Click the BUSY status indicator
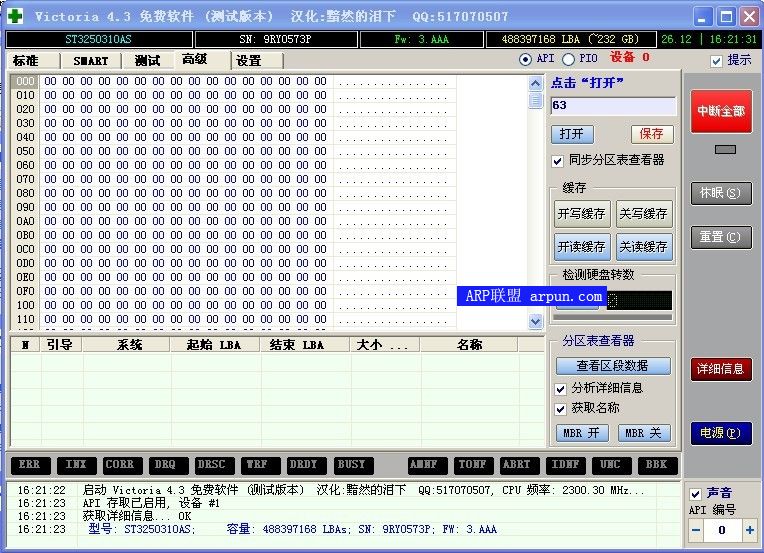This screenshot has height=553, width=764. pos(353,465)
